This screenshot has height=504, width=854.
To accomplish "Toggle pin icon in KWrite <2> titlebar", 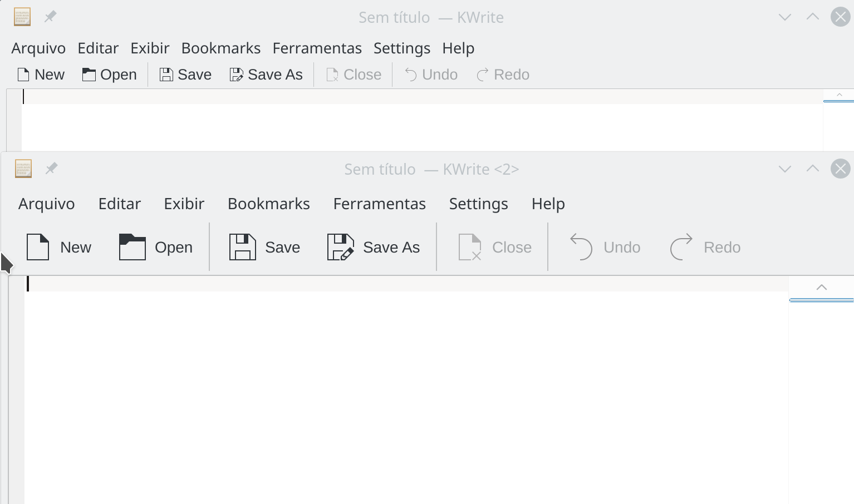I will tap(51, 168).
